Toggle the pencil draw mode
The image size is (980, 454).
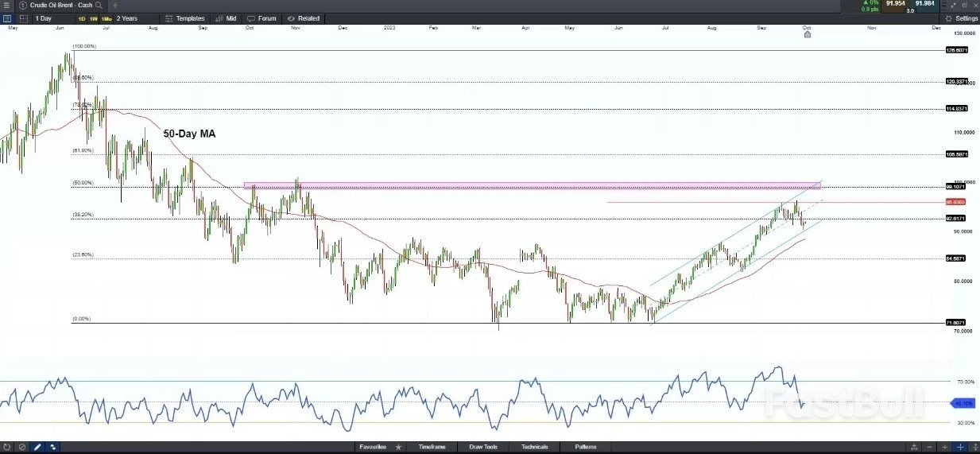[x=37, y=447]
